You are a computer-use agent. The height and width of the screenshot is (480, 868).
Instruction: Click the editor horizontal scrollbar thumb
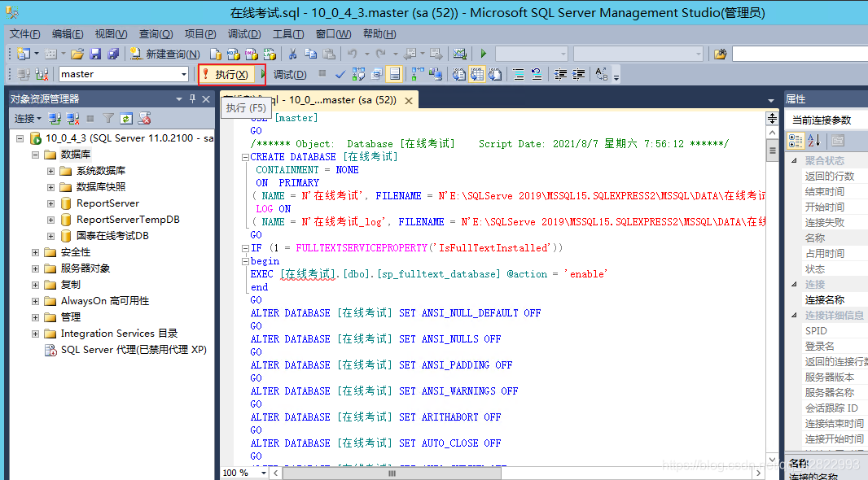(x=392, y=473)
